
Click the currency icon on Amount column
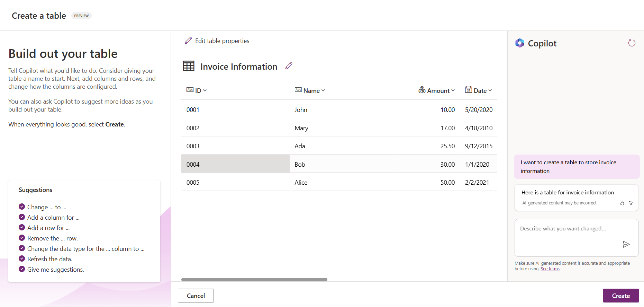(x=422, y=90)
